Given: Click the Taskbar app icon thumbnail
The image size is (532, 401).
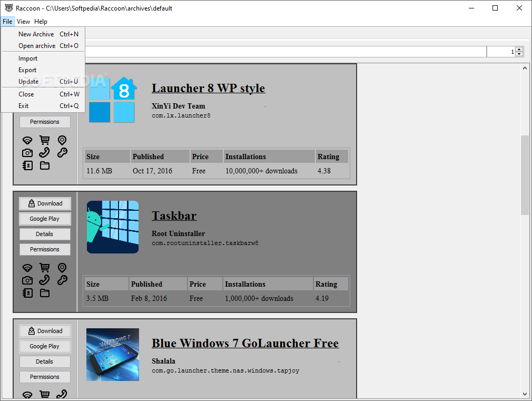Looking at the screenshot, I should [113, 227].
